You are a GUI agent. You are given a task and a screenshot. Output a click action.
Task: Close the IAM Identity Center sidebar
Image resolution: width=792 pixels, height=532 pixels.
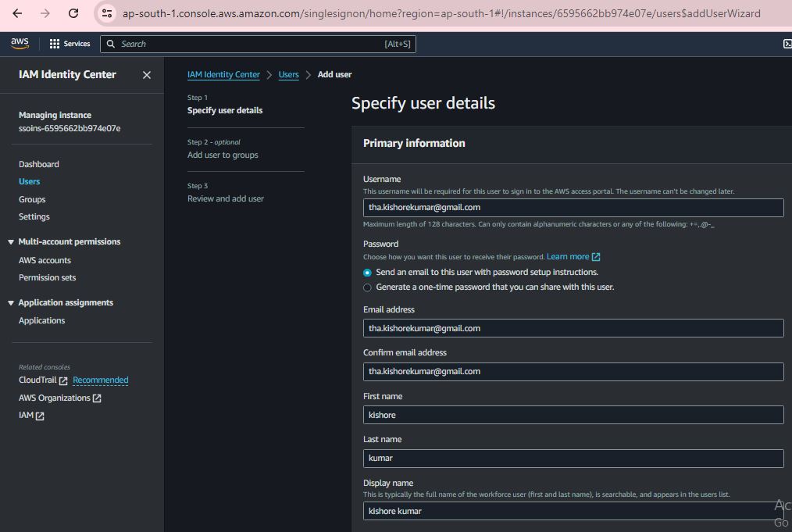147,75
